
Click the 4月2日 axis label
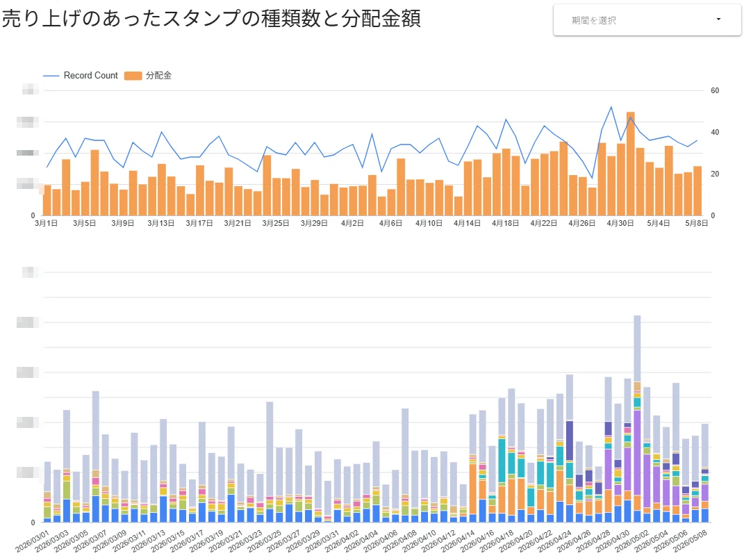point(352,223)
